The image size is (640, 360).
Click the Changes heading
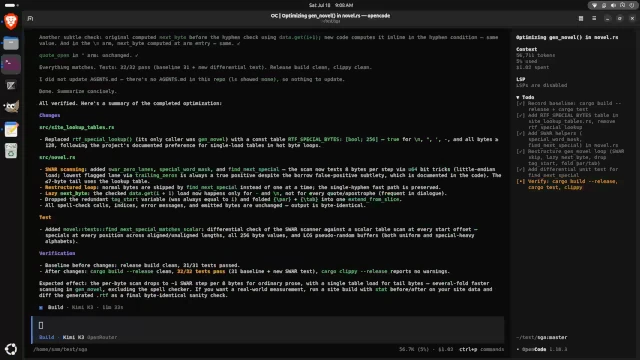[x=49, y=116]
